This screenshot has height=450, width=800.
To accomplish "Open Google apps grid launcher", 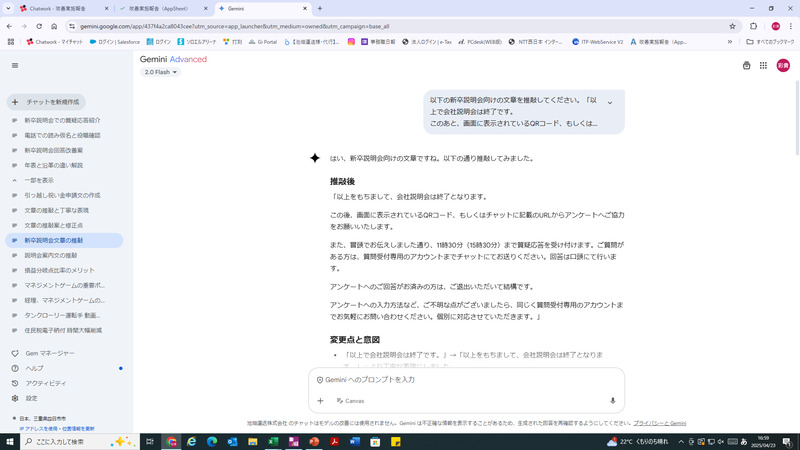I will click(x=763, y=65).
